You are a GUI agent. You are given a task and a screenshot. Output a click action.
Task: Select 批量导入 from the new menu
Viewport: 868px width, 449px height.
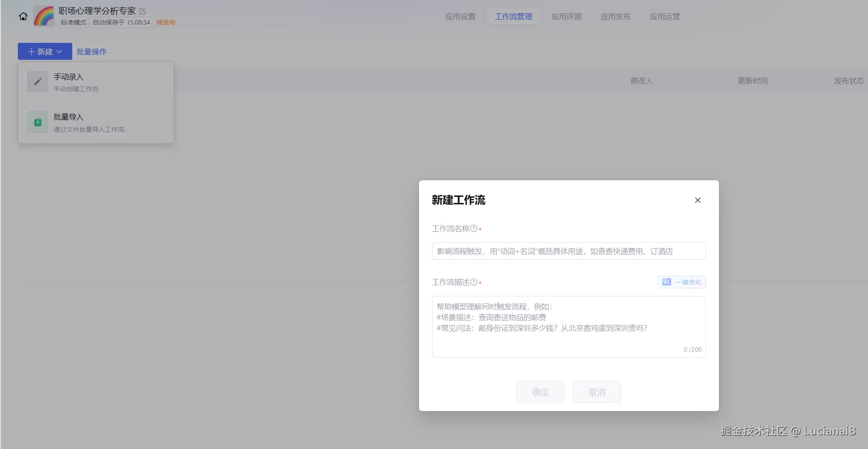point(67,117)
